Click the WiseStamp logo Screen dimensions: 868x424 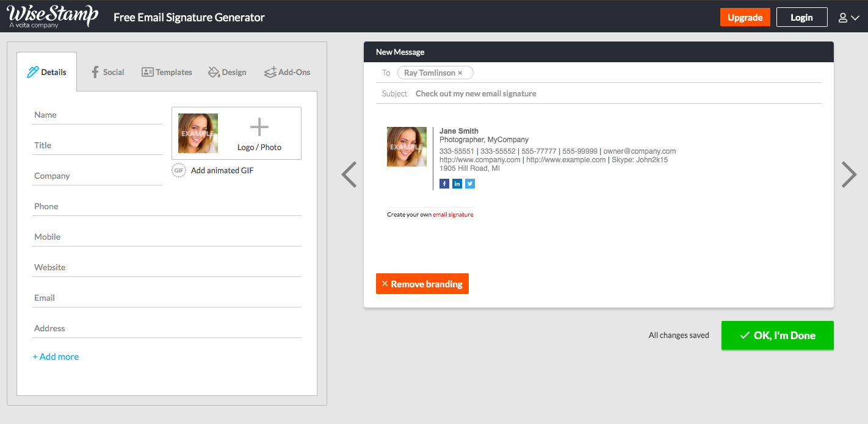(x=51, y=16)
